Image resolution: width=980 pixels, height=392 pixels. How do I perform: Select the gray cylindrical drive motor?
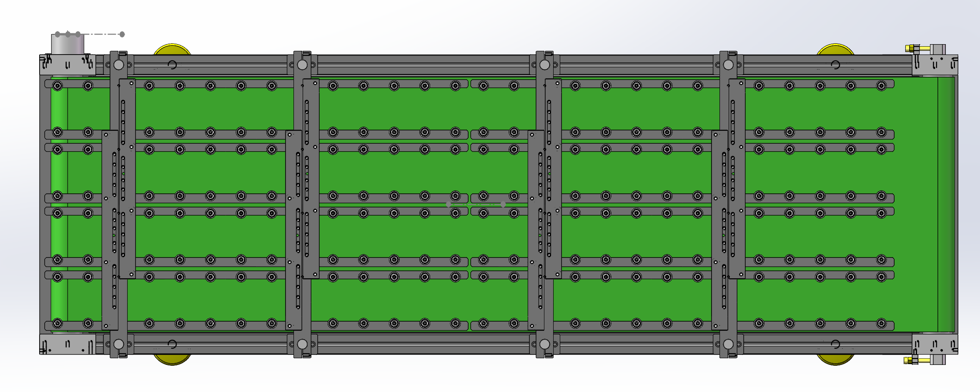click(x=68, y=44)
